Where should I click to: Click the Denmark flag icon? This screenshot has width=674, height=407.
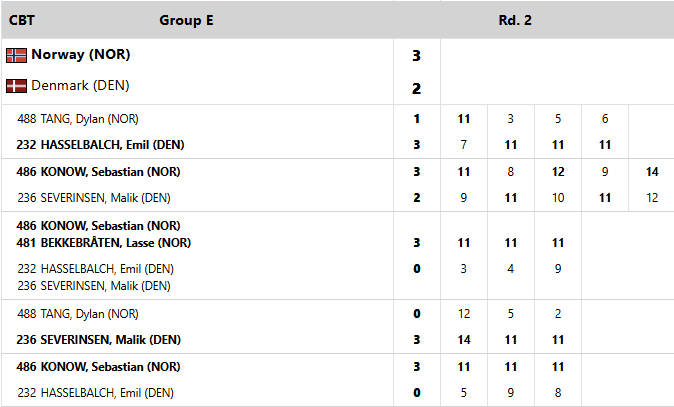16,86
